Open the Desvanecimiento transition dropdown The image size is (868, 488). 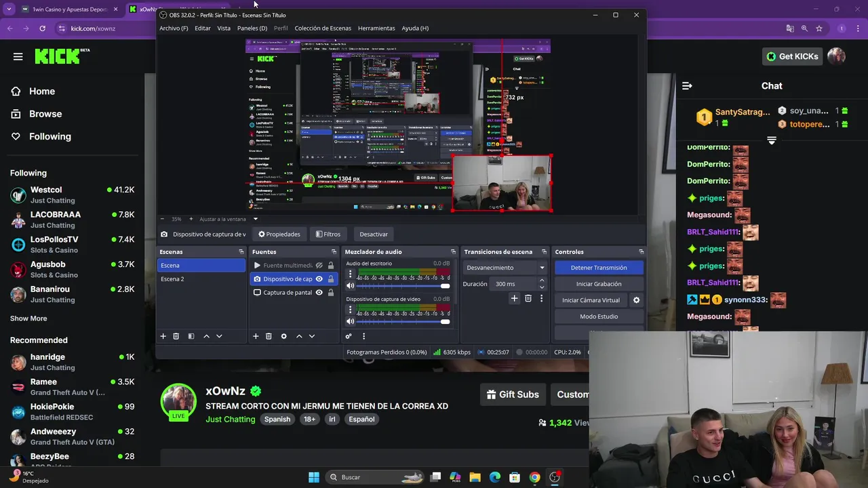click(505, 268)
